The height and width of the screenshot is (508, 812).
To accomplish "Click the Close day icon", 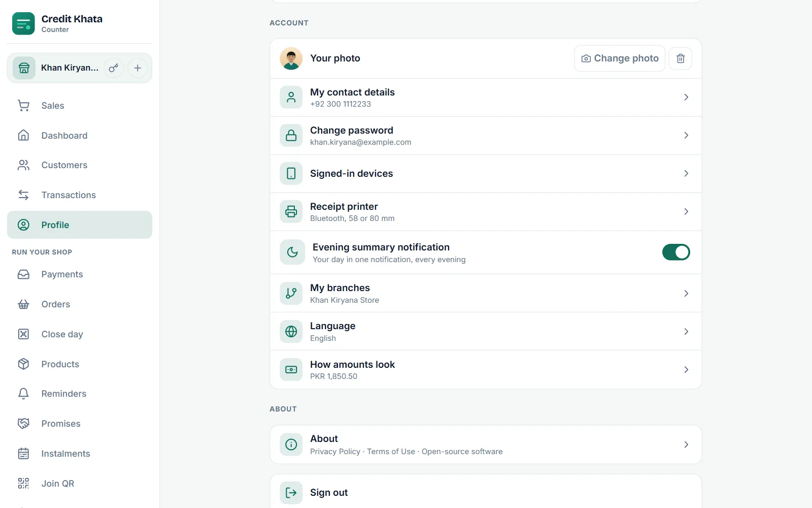I will coord(23,334).
